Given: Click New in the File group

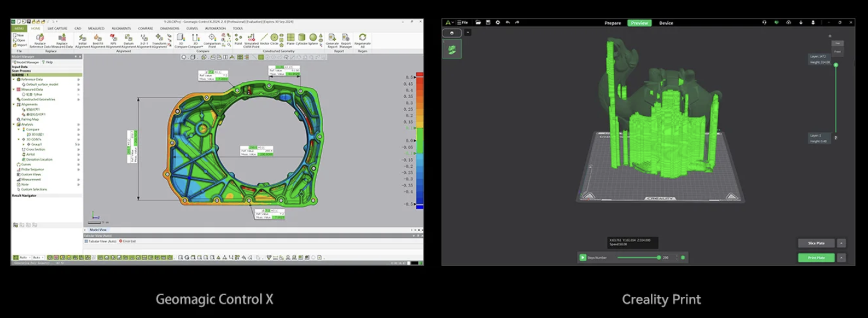Looking at the screenshot, I should coord(18,35).
